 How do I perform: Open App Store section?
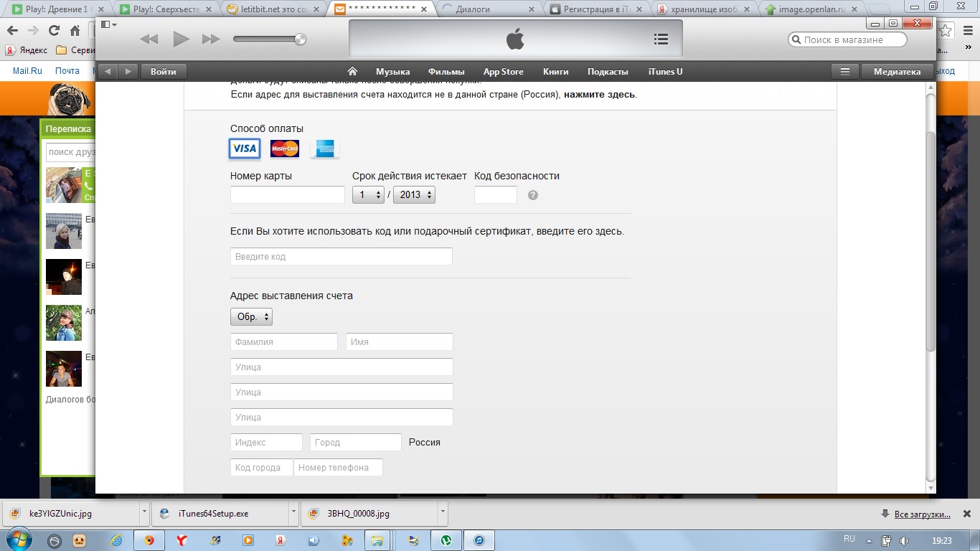(503, 72)
